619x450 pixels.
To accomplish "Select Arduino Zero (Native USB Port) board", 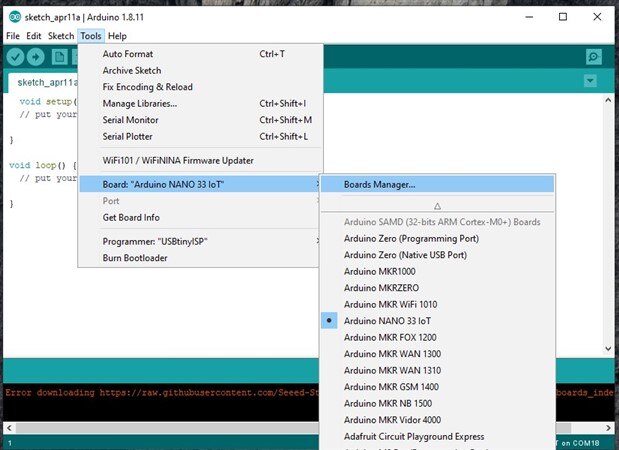I will coord(437,255).
